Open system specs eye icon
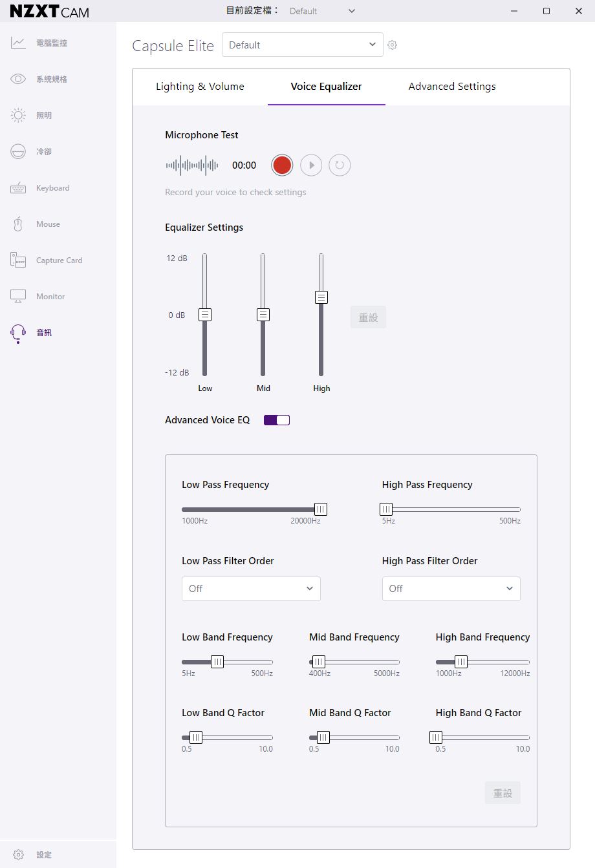The image size is (595, 868). 18,79
